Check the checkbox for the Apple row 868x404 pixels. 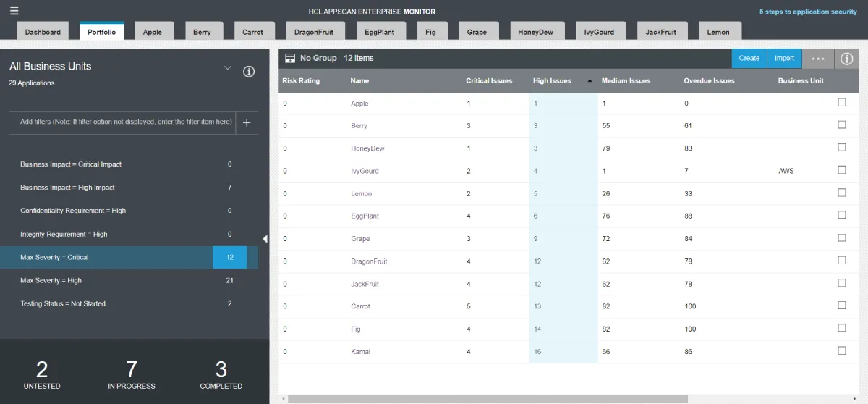pos(841,103)
